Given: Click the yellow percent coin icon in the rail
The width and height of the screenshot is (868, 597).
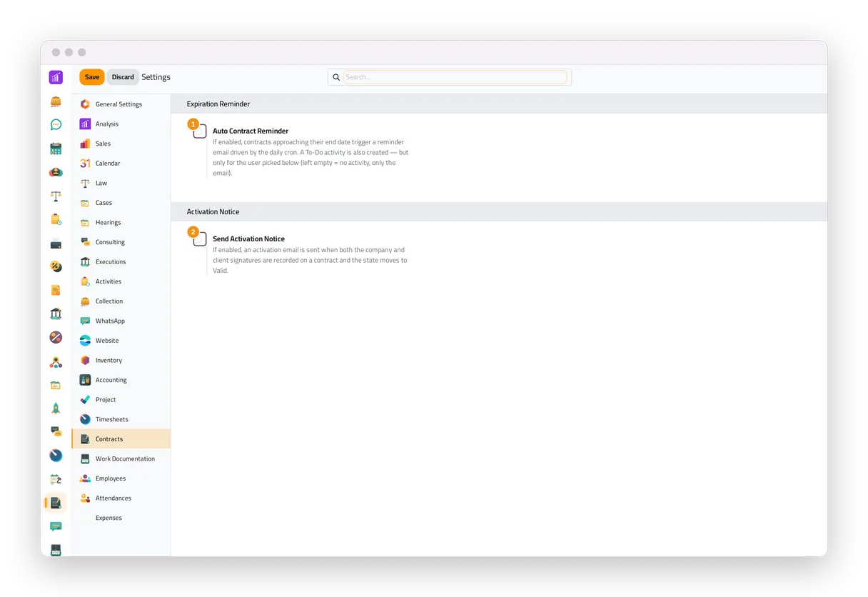Looking at the screenshot, I should [56, 266].
